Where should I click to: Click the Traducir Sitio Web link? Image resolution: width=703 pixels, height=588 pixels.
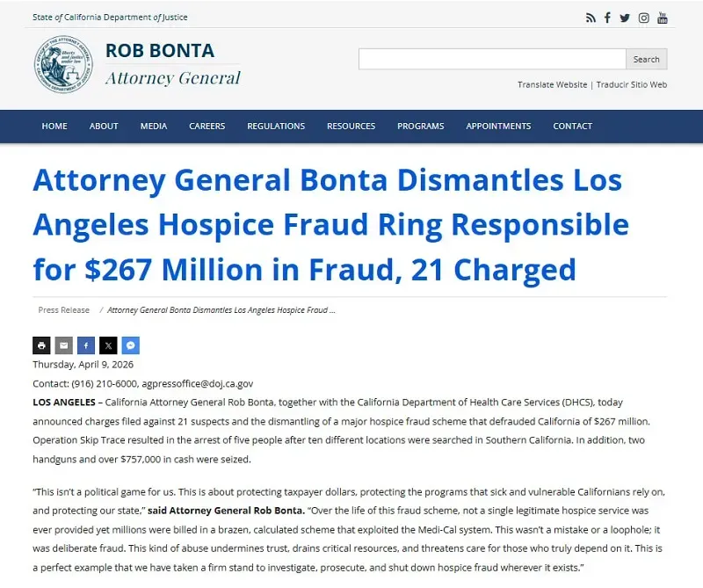pos(631,84)
